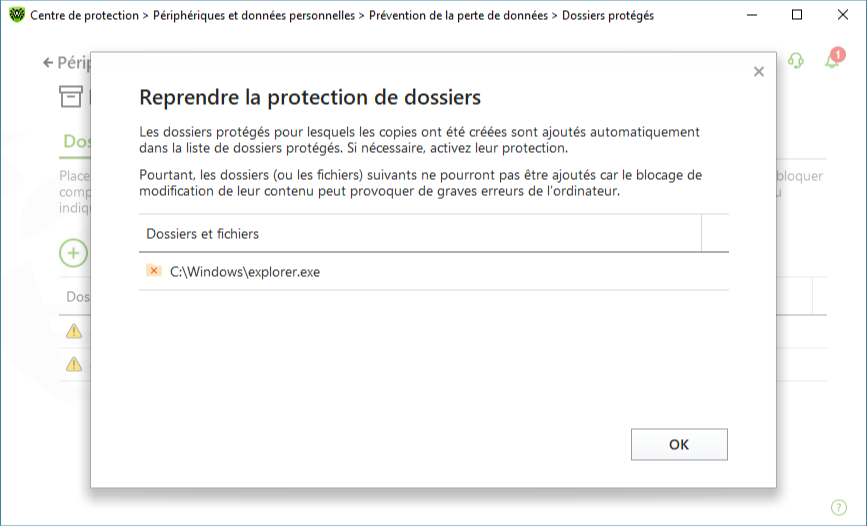Screen dimensions: 867x526
Task: Close the Dr.Web main window
Action: point(843,15)
